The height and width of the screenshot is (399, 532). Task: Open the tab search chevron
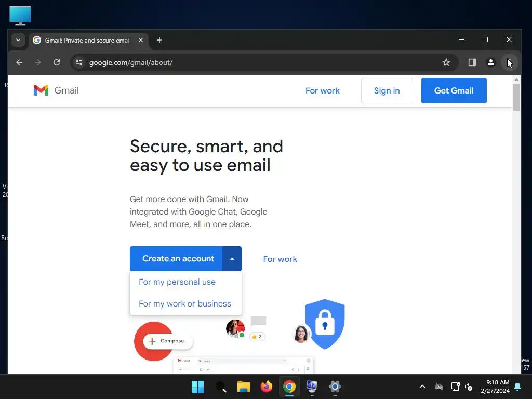(18, 40)
